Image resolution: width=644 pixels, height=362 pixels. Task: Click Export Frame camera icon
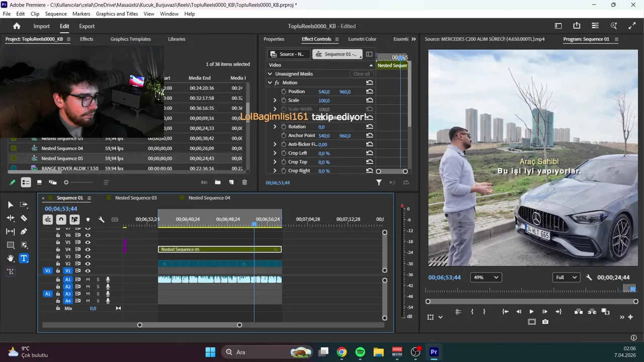[x=545, y=322]
